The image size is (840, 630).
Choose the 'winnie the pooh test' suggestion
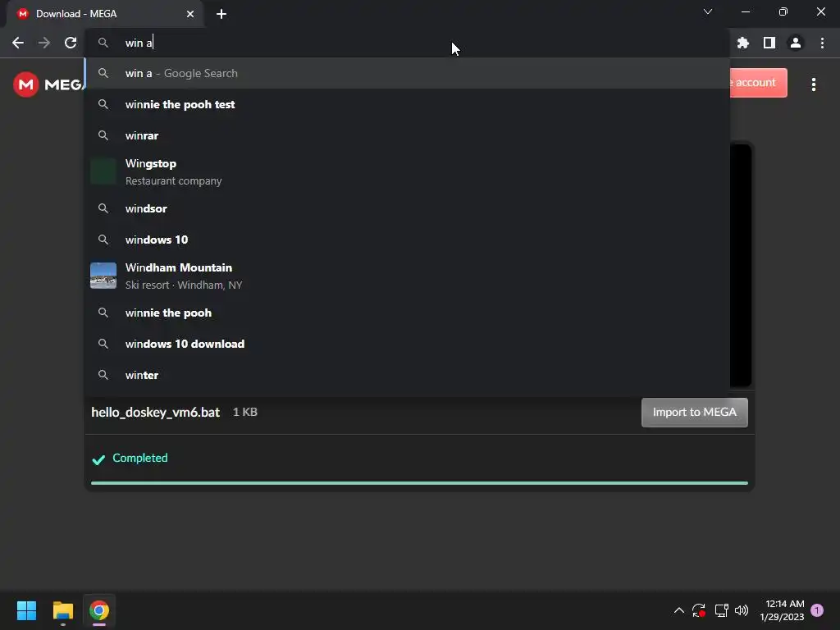pyautogui.click(x=407, y=104)
